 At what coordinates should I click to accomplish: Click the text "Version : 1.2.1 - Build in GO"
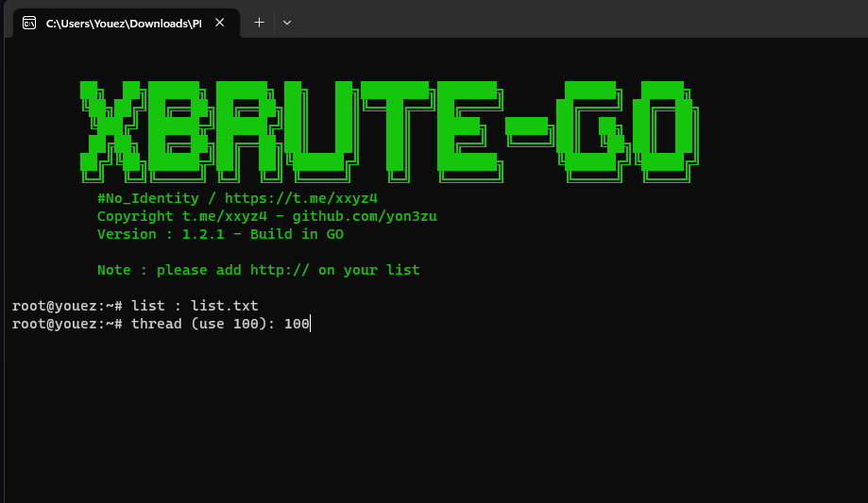click(220, 234)
